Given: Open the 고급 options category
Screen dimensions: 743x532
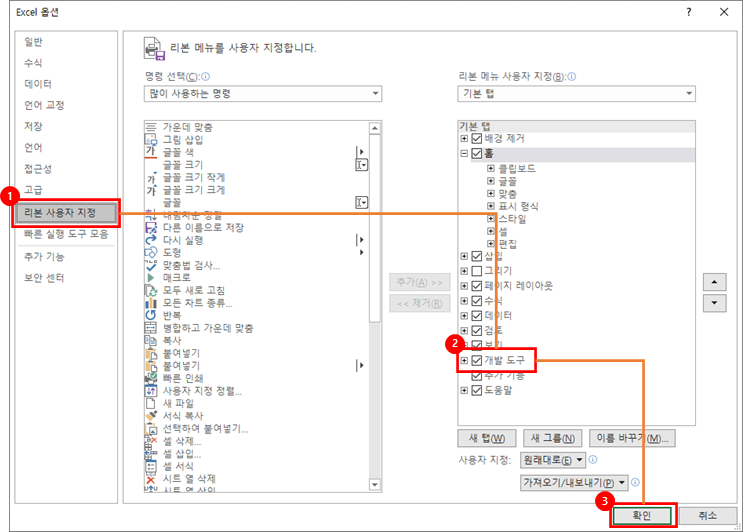Looking at the screenshot, I should tap(33, 190).
